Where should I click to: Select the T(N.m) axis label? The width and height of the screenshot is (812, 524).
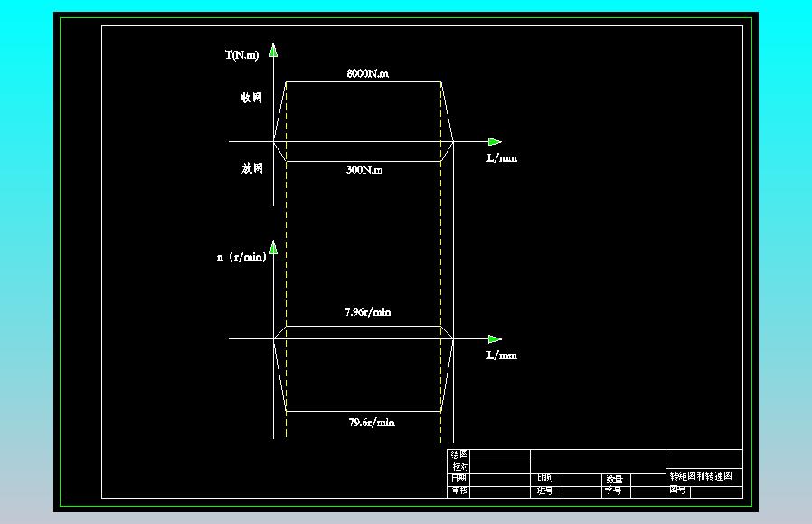tap(241, 55)
